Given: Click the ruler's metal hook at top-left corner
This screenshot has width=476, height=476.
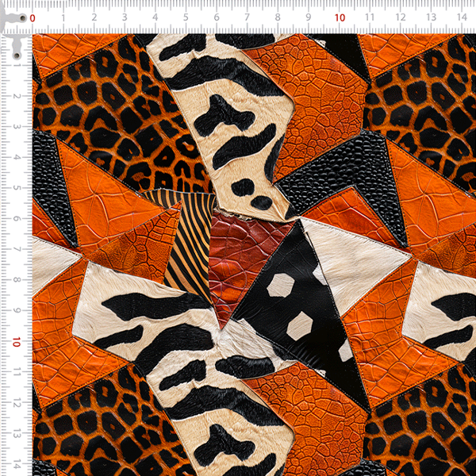Looking at the screenshot, I should click(13, 32).
